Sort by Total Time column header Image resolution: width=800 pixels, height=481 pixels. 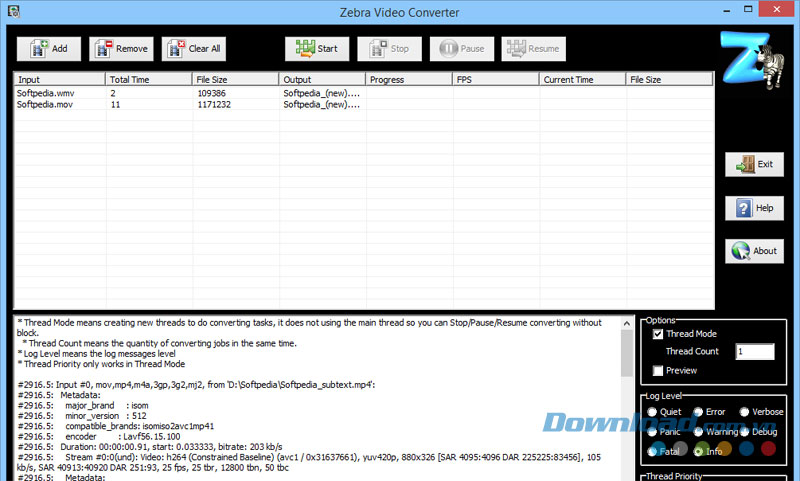148,79
